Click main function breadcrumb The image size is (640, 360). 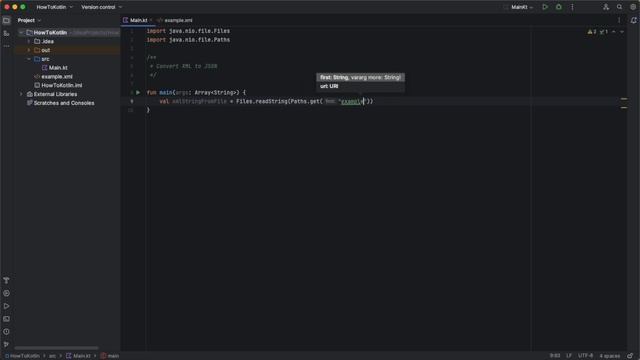(110, 356)
